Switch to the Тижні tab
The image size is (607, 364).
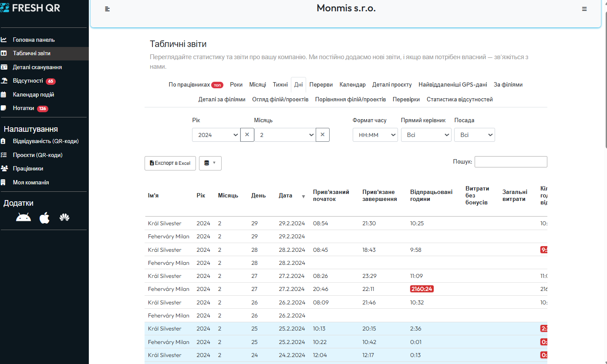pyautogui.click(x=280, y=85)
